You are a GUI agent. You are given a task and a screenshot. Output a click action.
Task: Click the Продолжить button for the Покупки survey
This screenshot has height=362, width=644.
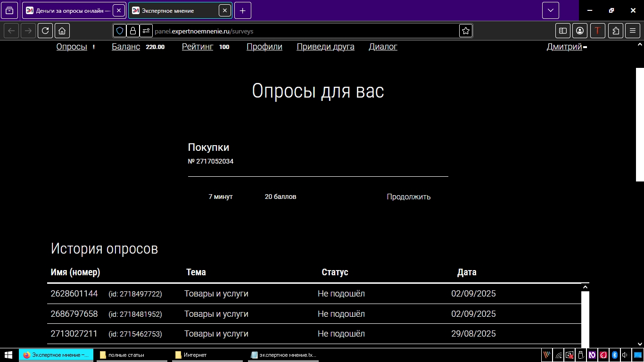point(408,197)
